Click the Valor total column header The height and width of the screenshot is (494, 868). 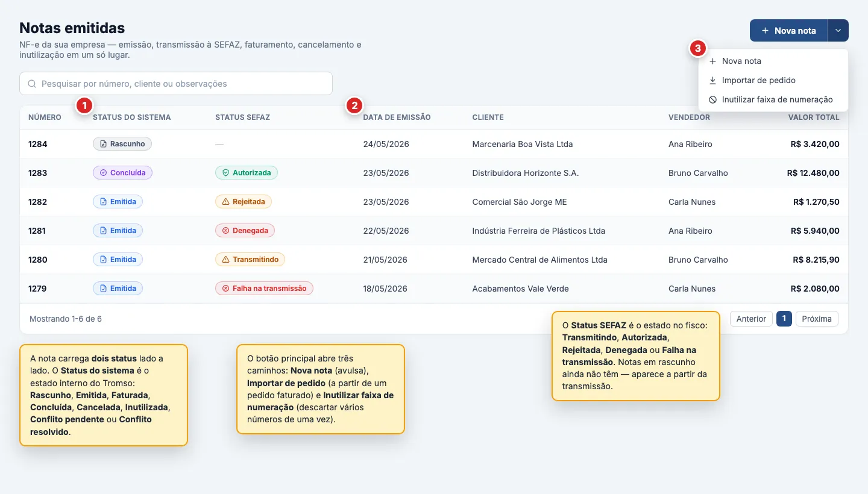click(x=814, y=117)
